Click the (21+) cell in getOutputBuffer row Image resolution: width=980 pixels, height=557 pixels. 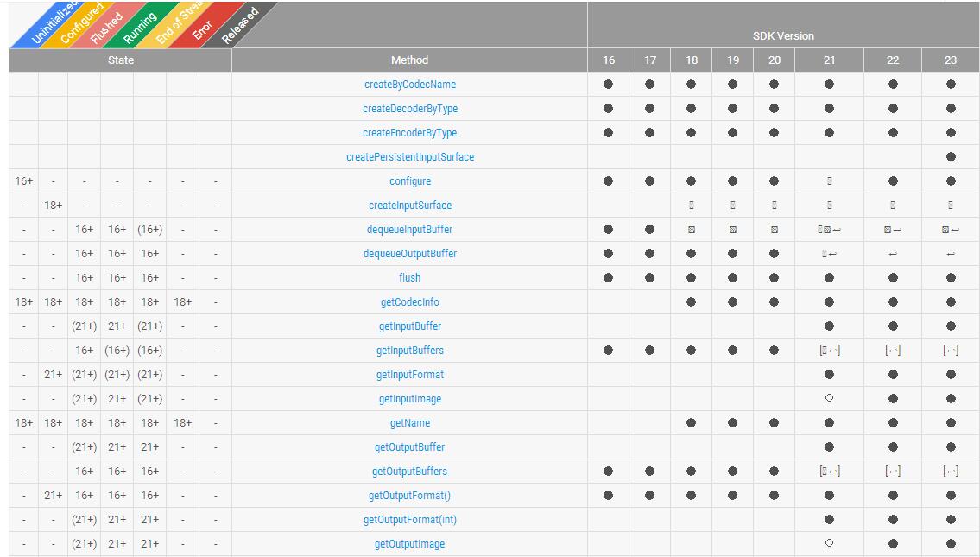(x=85, y=447)
